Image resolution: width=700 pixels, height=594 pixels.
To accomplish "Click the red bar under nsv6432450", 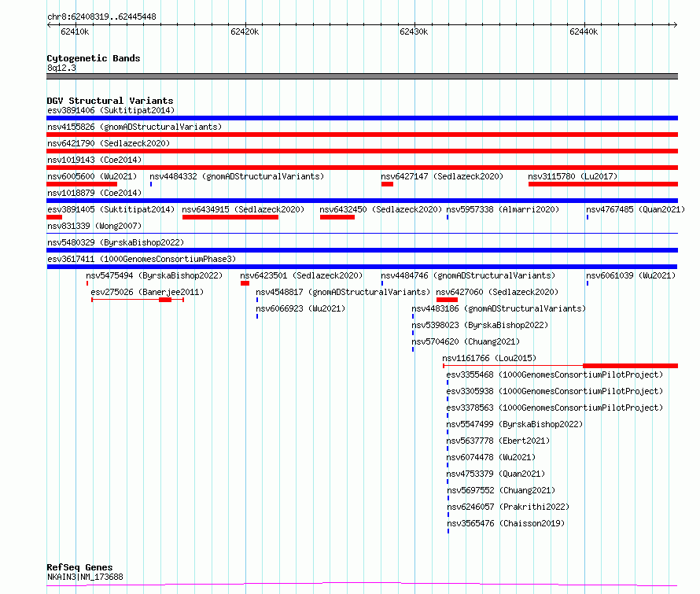I will coord(337,217).
